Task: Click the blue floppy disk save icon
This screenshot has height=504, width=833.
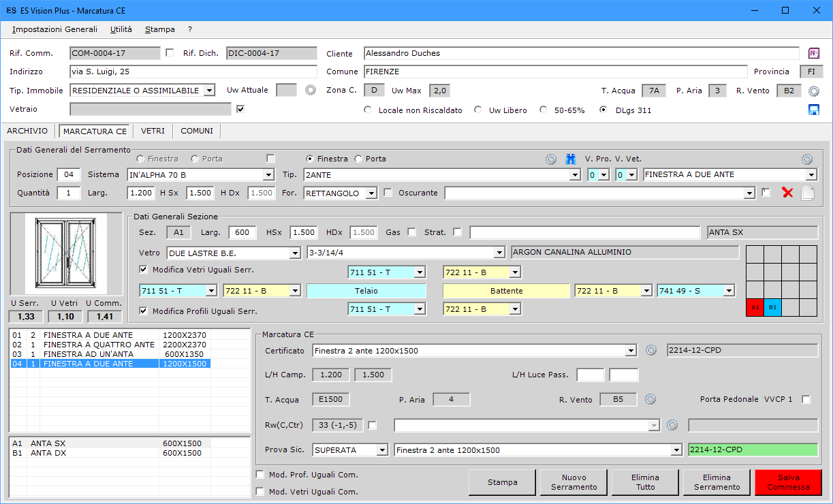Action: pos(813,110)
